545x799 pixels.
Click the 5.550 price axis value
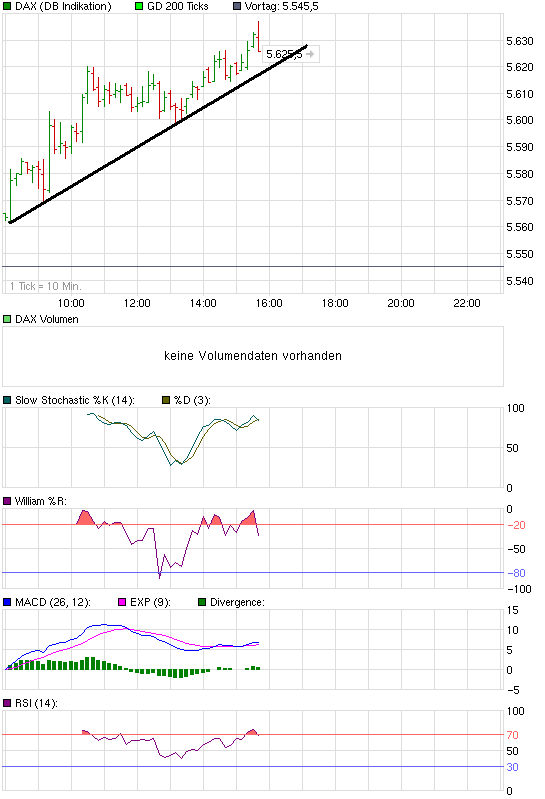coord(520,254)
